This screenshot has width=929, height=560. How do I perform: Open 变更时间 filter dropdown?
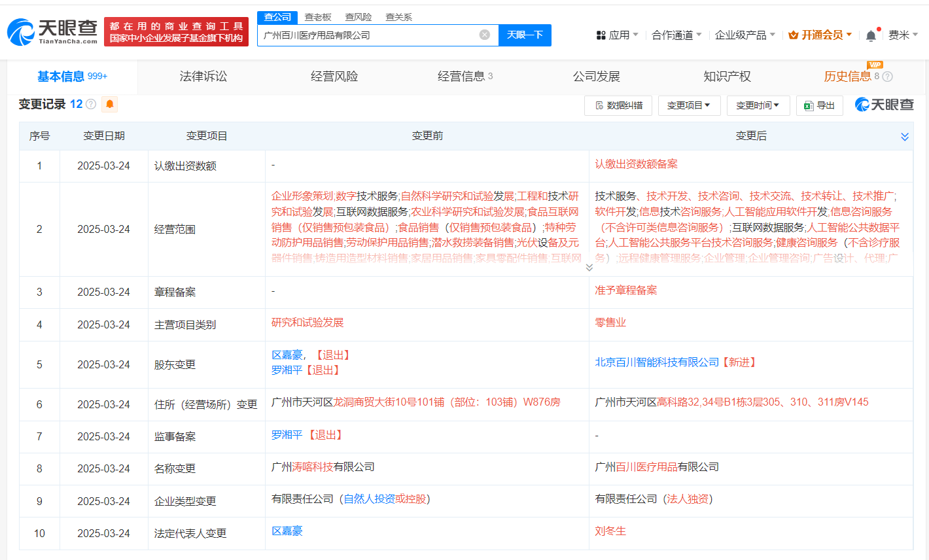click(x=758, y=105)
